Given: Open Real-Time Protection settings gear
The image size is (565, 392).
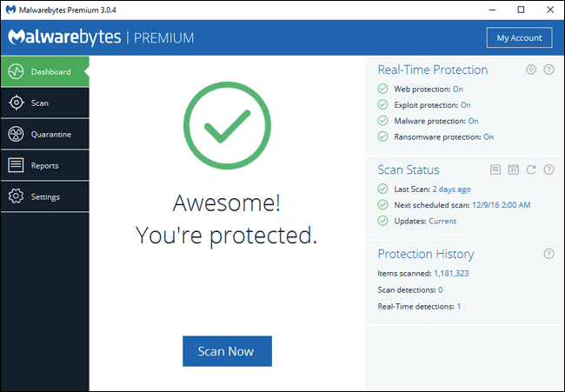Looking at the screenshot, I should tap(531, 70).
